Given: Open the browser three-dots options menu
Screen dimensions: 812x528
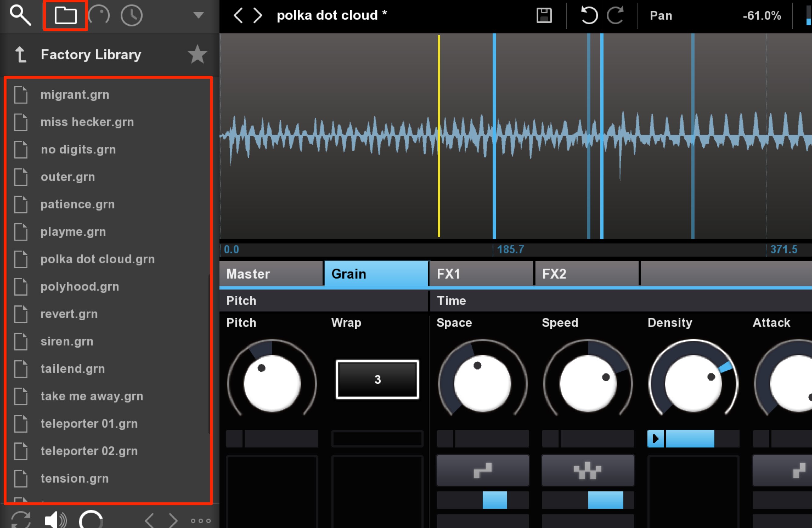Looking at the screenshot, I should coord(201,520).
